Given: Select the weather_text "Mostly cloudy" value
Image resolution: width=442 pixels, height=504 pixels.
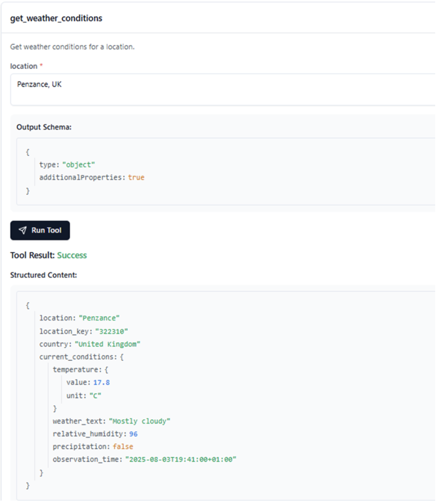Looking at the screenshot, I should click(x=139, y=421).
